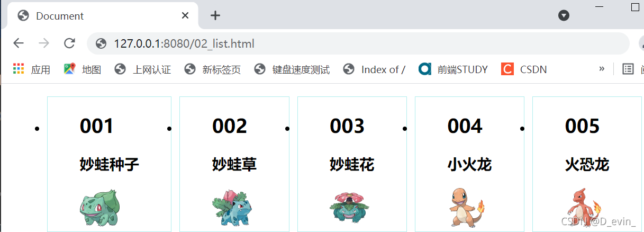Click the Charmeleon image in card 005

[584, 207]
